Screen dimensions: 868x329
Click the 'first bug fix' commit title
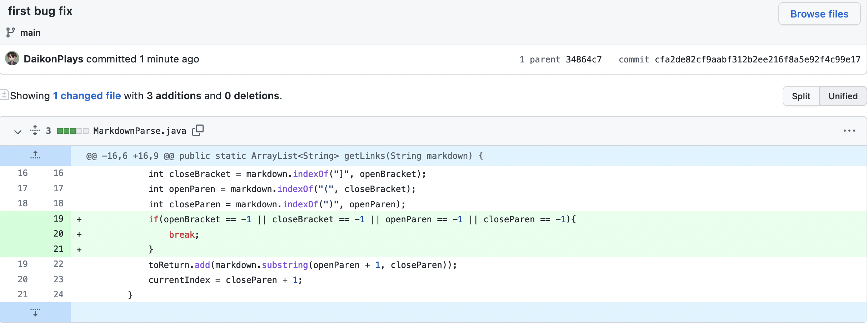coord(40,11)
